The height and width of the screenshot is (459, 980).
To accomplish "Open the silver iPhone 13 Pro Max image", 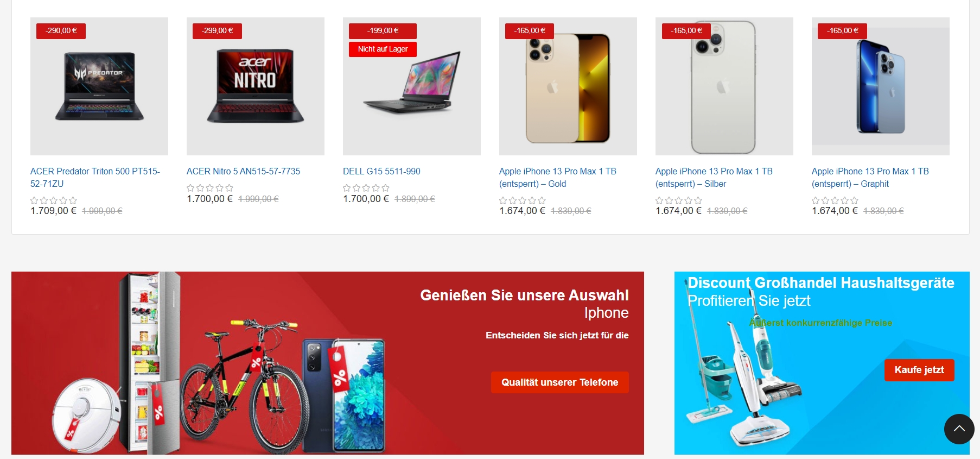I will 724,86.
